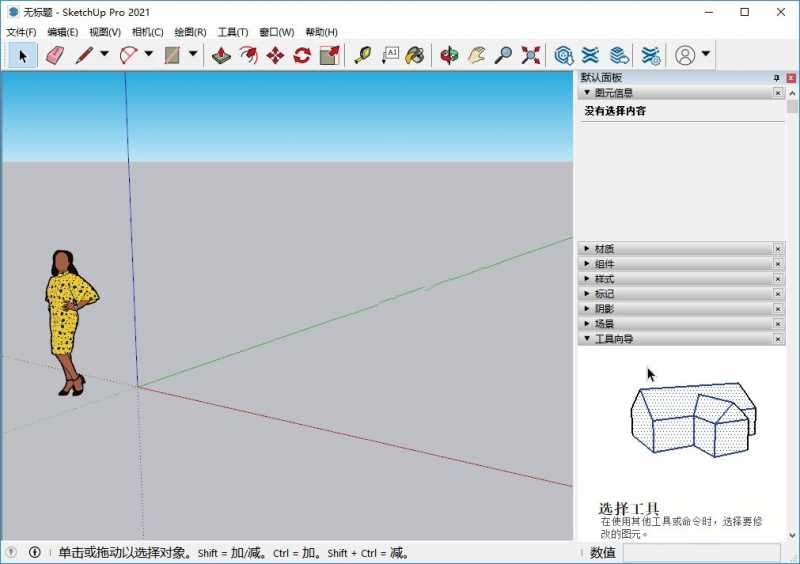
Task: Open the 窗口(W) menu
Action: point(277,32)
